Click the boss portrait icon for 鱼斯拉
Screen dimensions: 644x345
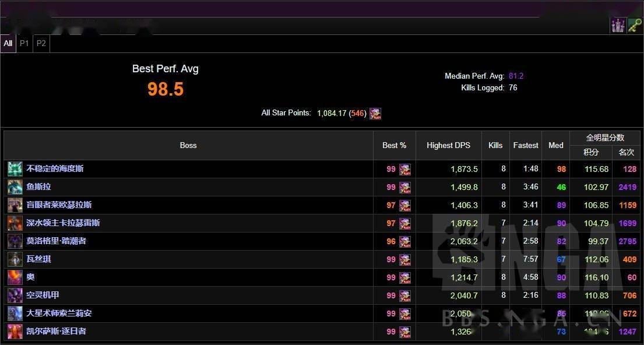point(15,187)
